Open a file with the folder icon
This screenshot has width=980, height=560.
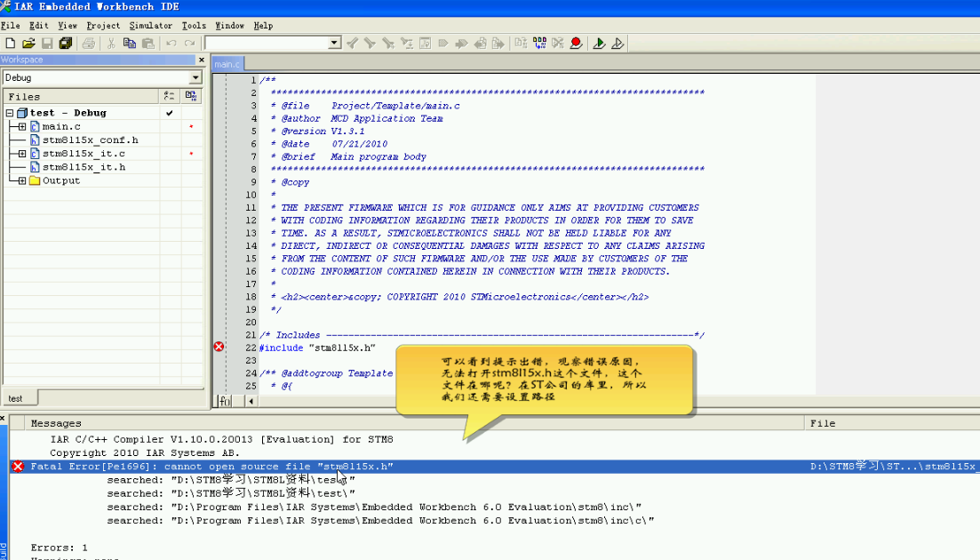28,44
